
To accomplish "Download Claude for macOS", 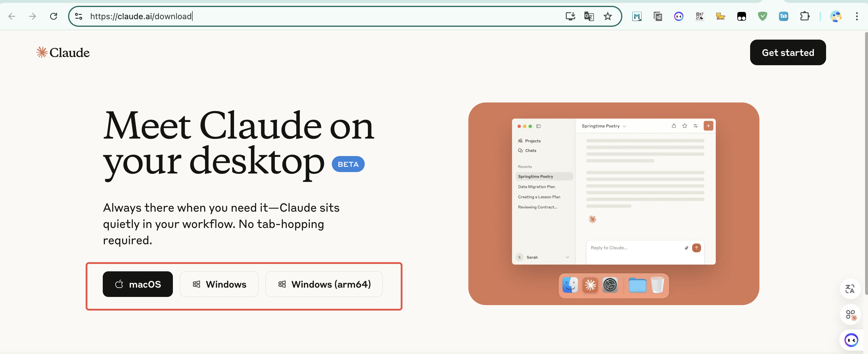I will [137, 284].
